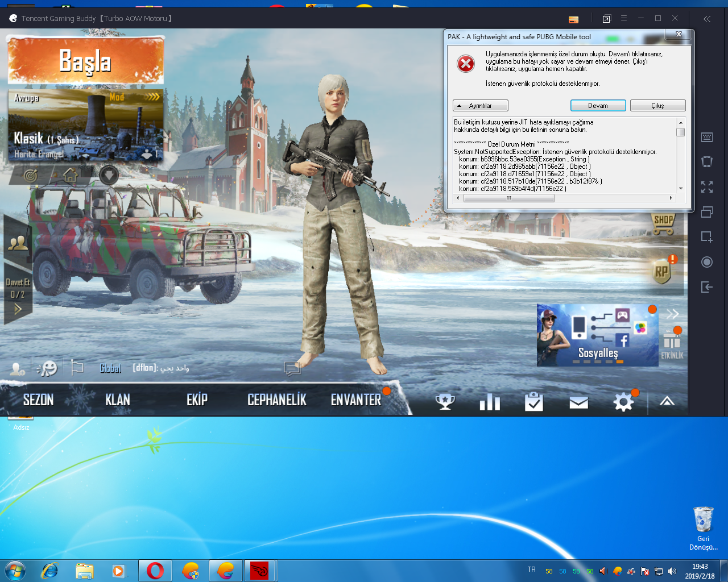Collapse the emulator sidebar with double chevron
This screenshot has height=582, width=728.
(707, 19)
